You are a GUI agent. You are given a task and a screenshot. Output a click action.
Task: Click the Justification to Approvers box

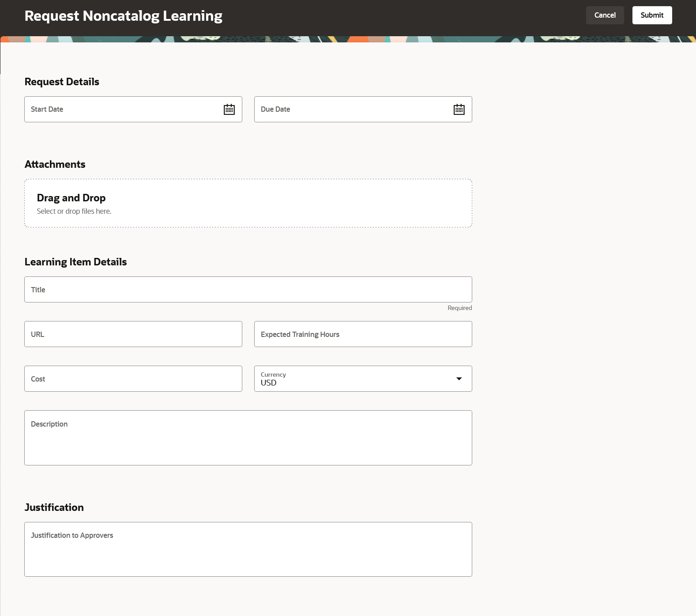click(x=248, y=549)
